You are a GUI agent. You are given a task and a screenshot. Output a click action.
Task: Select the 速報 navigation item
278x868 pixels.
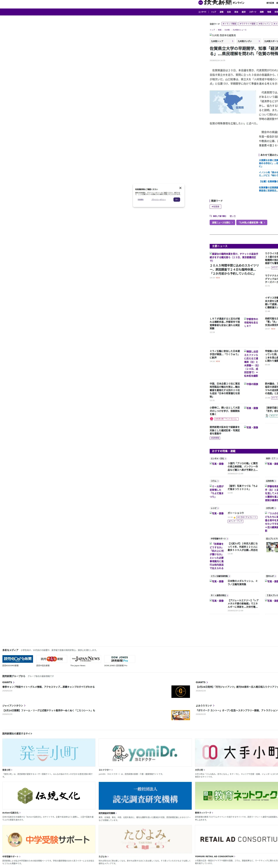[x=221, y=12]
